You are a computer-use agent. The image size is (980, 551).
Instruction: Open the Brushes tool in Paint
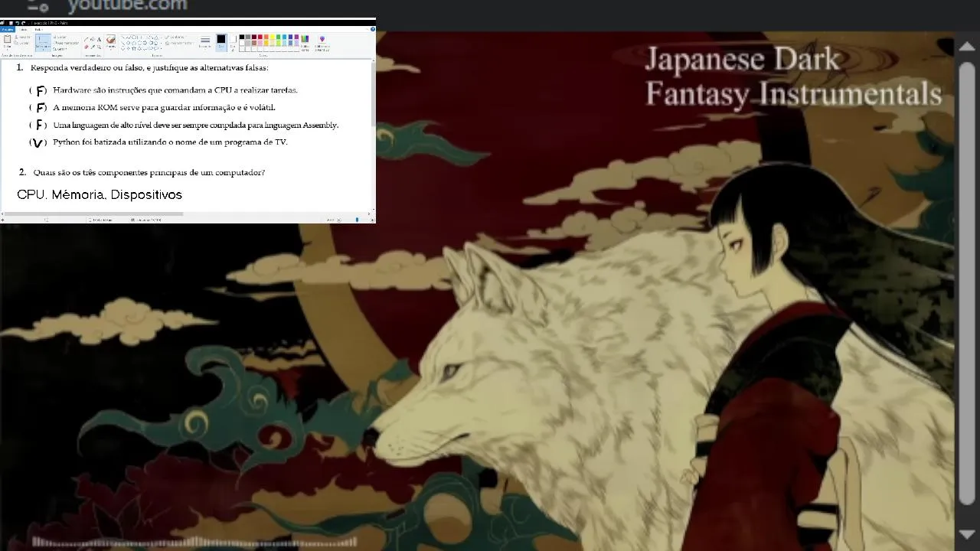(110, 41)
